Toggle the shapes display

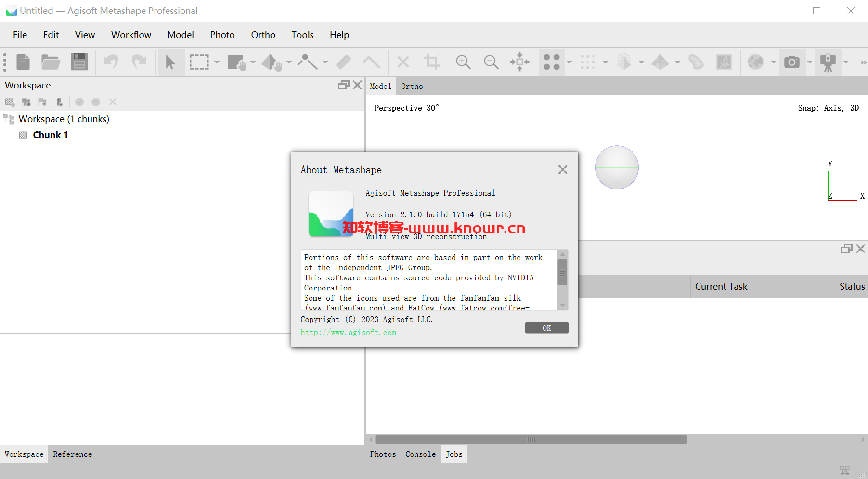pos(696,62)
